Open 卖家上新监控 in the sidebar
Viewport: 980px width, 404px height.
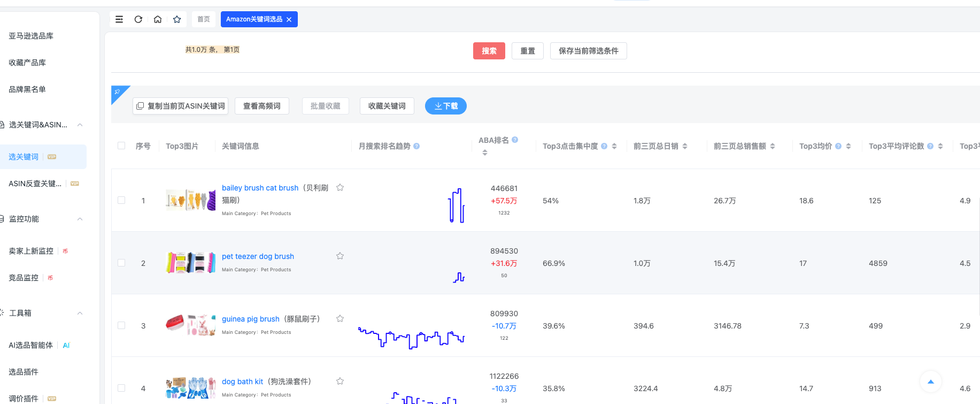(31, 251)
